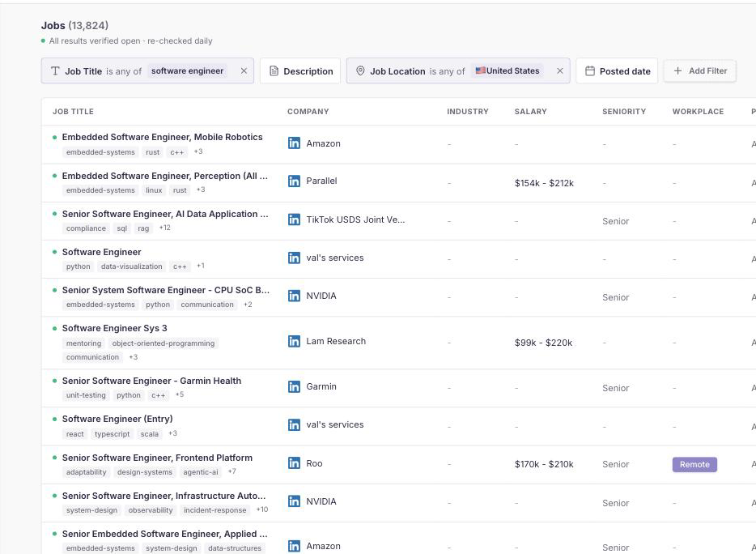Open Senior Software Engineer, AI Data Application job
The width and height of the screenshot is (756, 554).
click(165, 215)
